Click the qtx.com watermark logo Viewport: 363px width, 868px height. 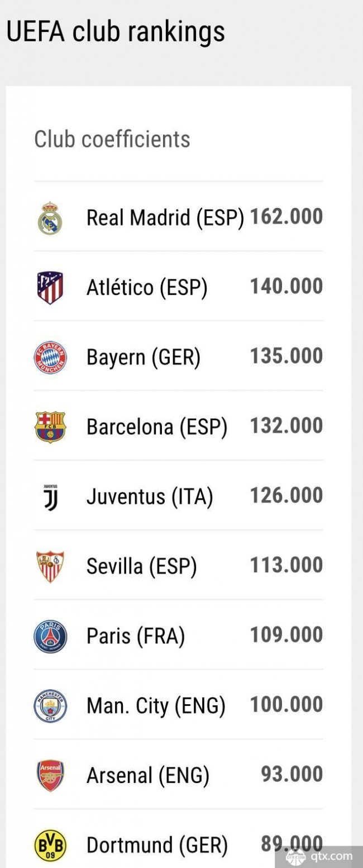[x=321, y=856]
